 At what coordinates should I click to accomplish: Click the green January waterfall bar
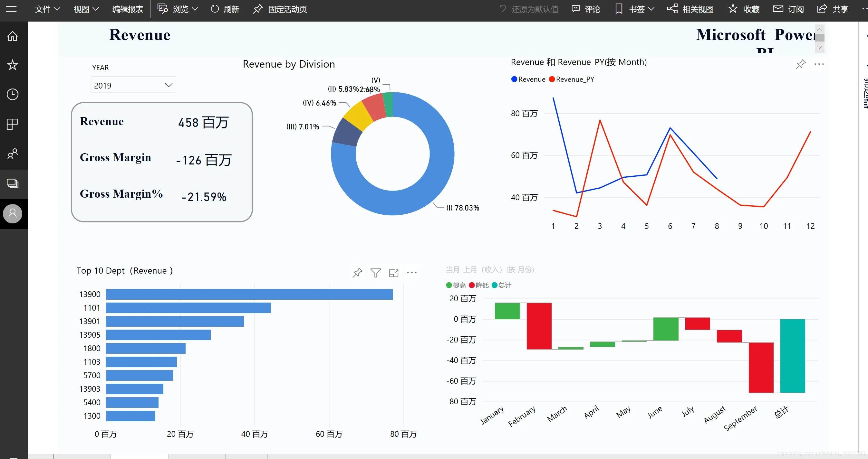tap(507, 311)
